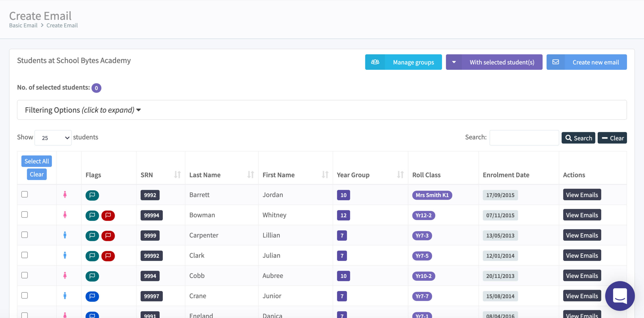
Task: Click enrolment date 15/08/2014
Action: click(500, 296)
